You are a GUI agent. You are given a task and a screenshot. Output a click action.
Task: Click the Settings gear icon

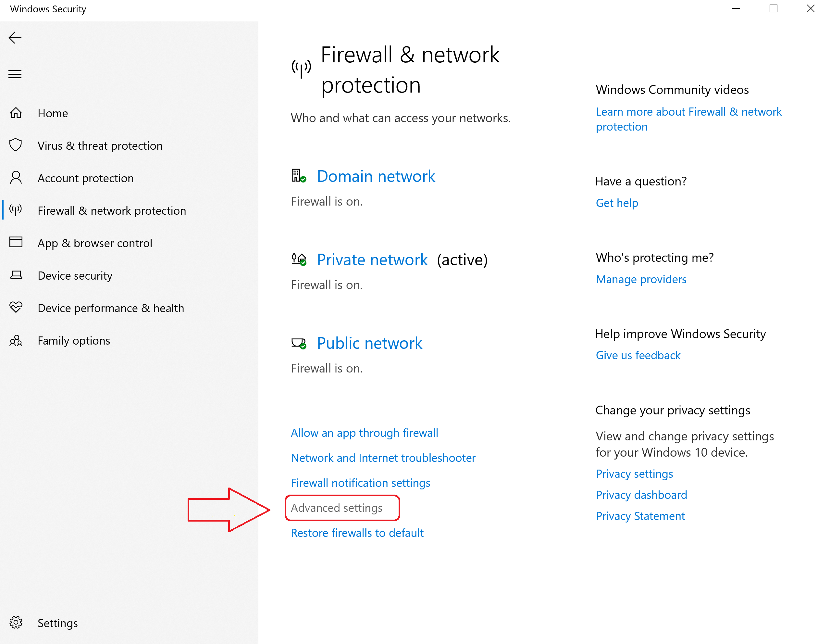pos(16,623)
